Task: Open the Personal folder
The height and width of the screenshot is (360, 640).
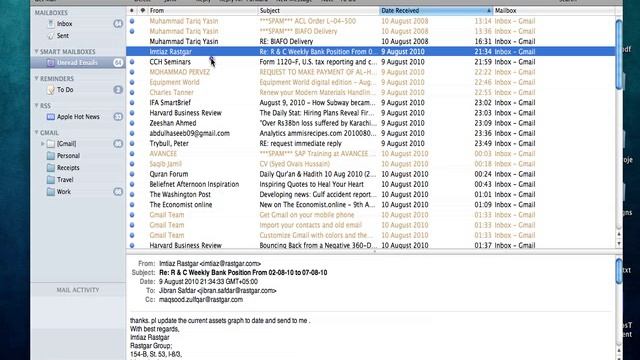Action: pos(68,156)
